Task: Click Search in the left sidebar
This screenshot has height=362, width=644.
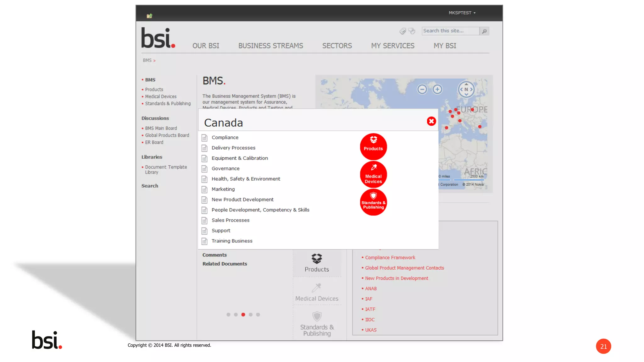Action: coord(150,186)
